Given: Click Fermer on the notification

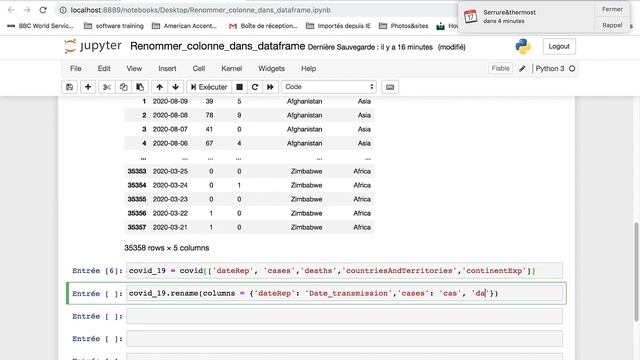Looking at the screenshot, I should (612, 9).
